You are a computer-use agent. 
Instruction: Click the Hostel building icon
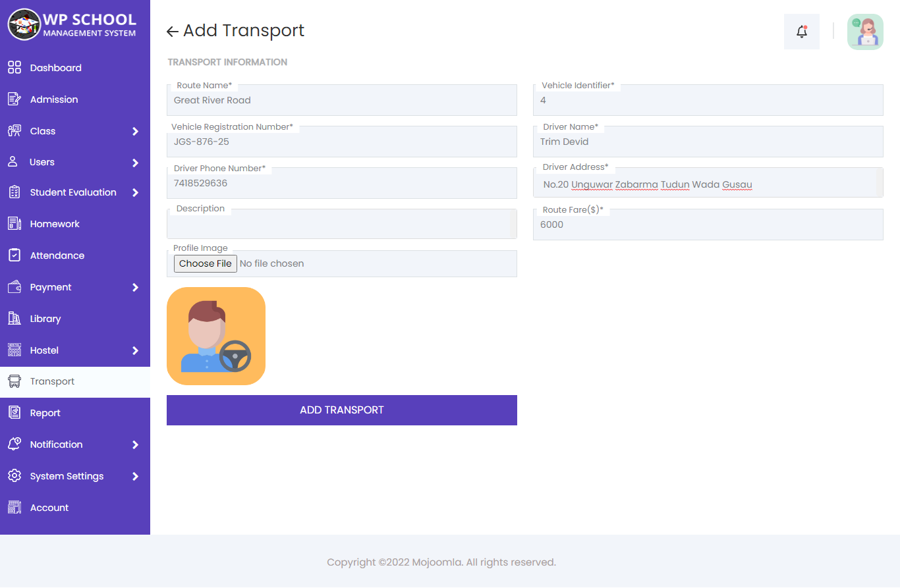coord(14,350)
